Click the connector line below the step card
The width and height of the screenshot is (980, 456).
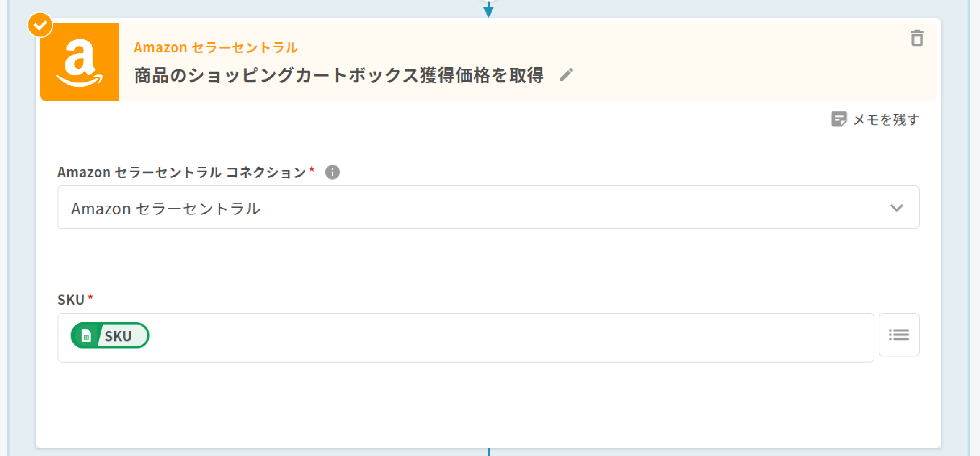click(x=489, y=452)
